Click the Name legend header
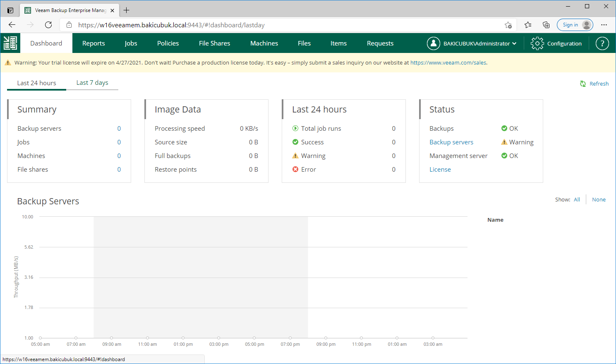 (x=495, y=220)
